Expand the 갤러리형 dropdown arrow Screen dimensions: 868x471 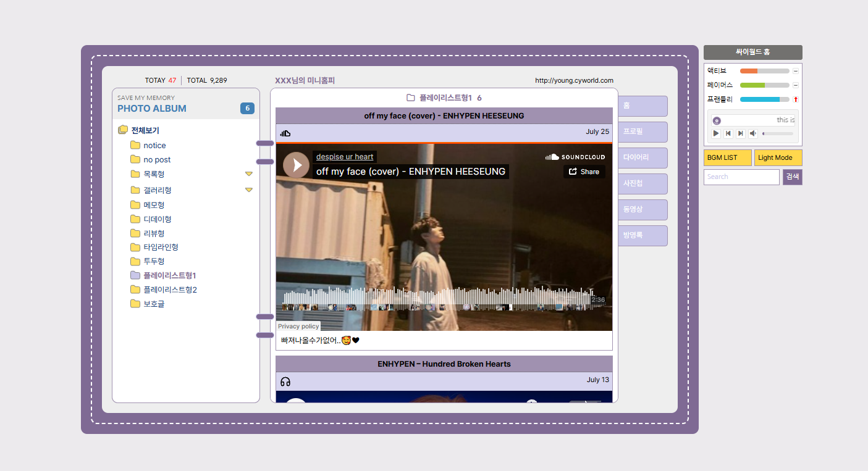tap(249, 190)
